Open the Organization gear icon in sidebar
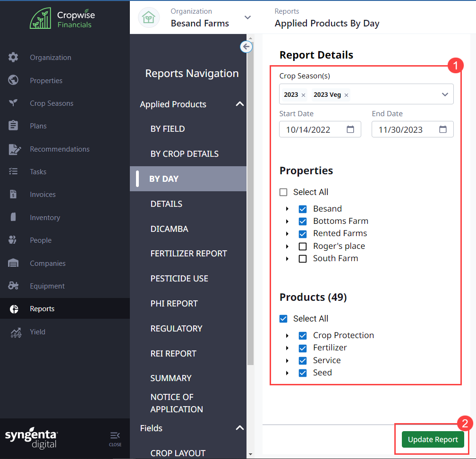Viewport: 476px width, 459px height. pyautogui.click(x=13, y=58)
